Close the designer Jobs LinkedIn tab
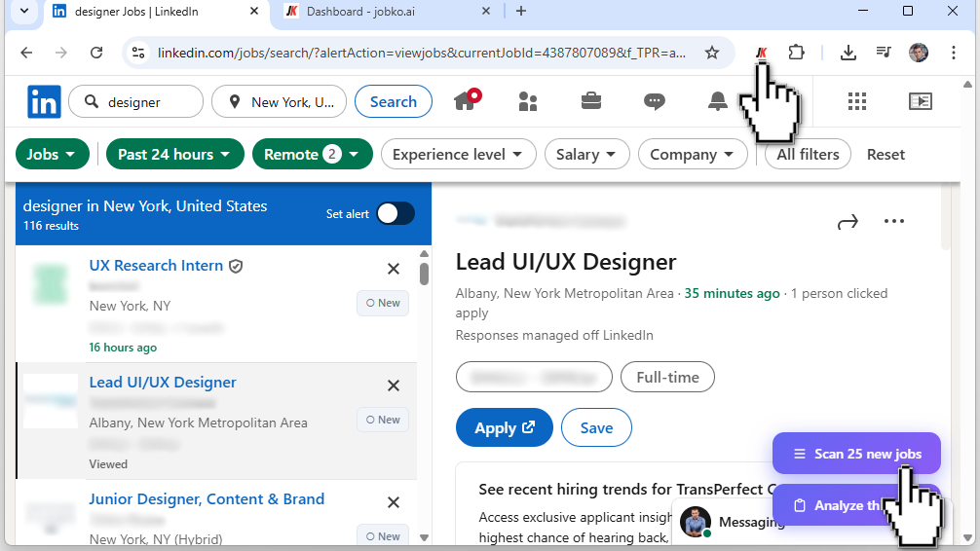Viewport: 980px width, 551px height. pos(254,12)
